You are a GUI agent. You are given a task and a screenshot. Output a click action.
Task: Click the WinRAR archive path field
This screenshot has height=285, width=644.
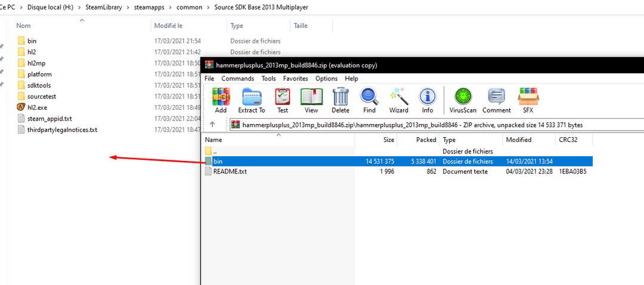point(436,125)
